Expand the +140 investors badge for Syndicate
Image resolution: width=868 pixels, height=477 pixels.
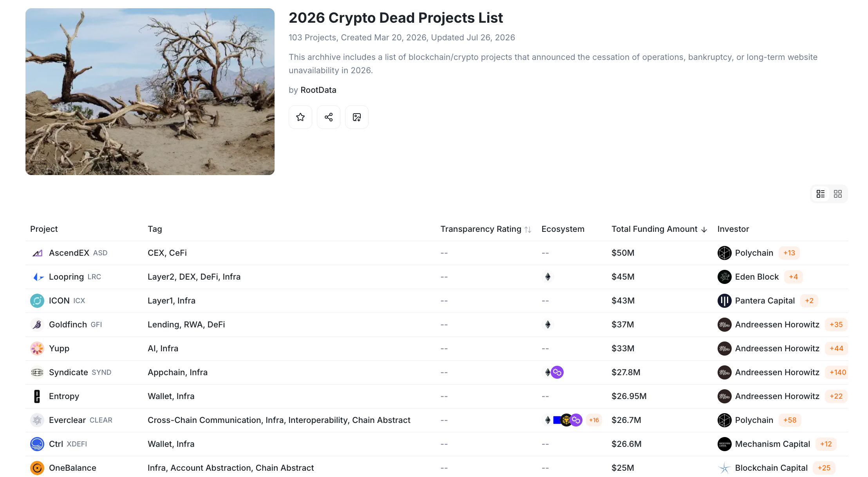[838, 372]
